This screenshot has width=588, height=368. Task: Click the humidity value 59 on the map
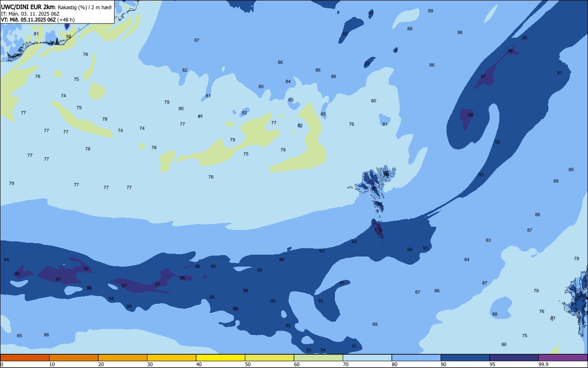point(68,37)
